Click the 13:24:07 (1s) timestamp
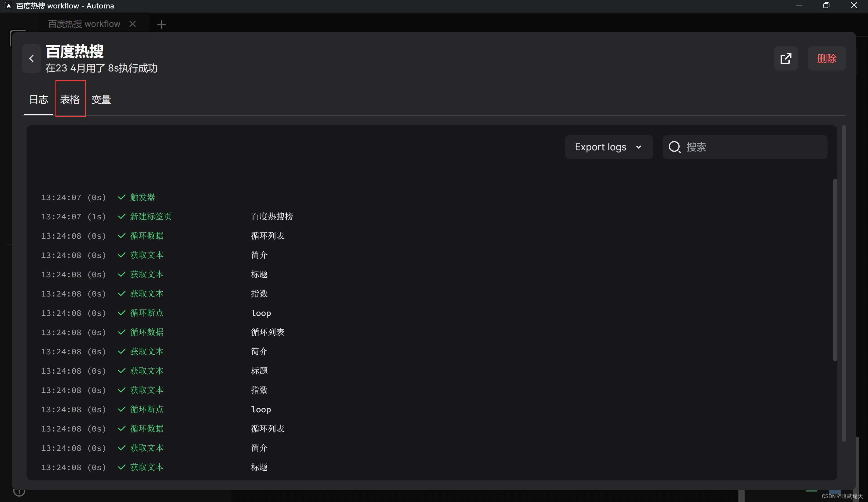 tap(73, 217)
